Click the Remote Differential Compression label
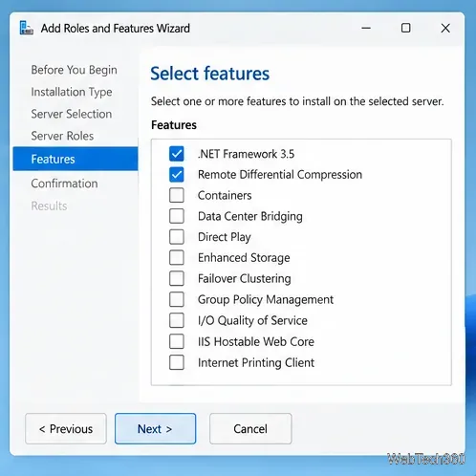 [280, 175]
